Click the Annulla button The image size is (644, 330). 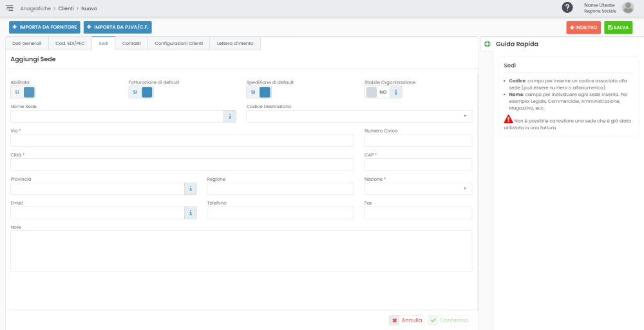click(406, 320)
